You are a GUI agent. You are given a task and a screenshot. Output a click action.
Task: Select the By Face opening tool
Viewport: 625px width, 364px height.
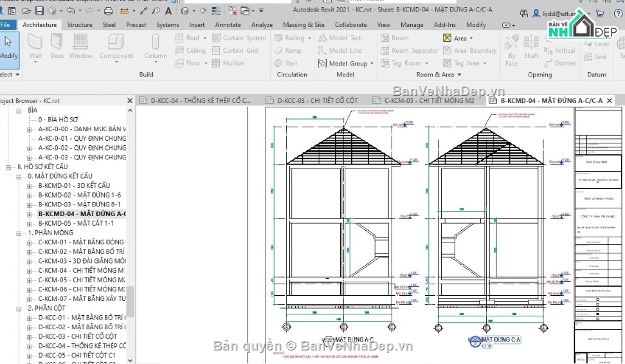[511, 50]
